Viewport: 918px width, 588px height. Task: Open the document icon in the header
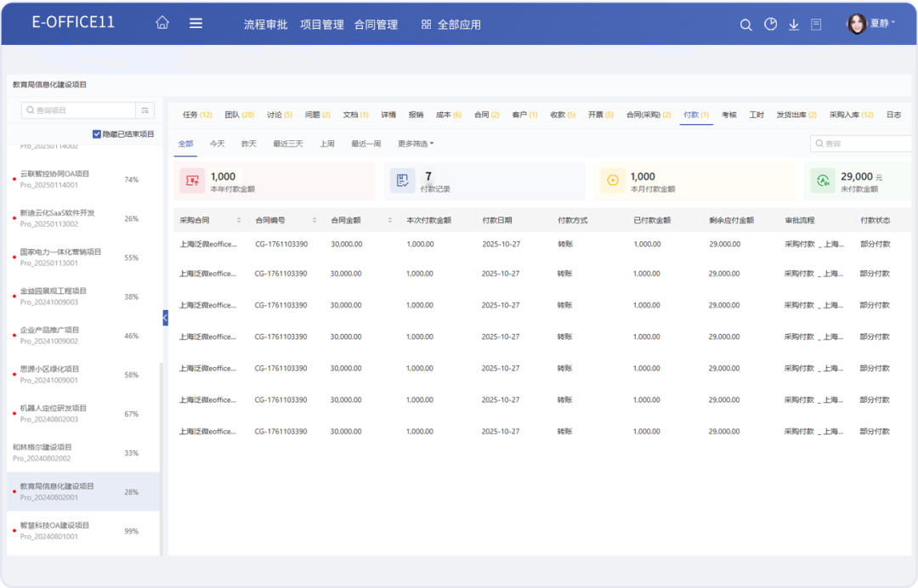pyautogui.click(x=816, y=25)
